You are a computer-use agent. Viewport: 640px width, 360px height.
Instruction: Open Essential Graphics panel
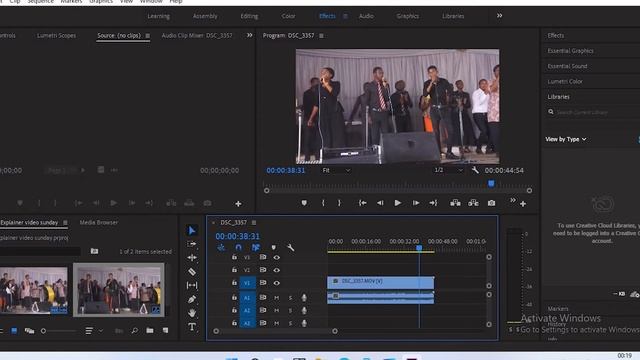570,51
